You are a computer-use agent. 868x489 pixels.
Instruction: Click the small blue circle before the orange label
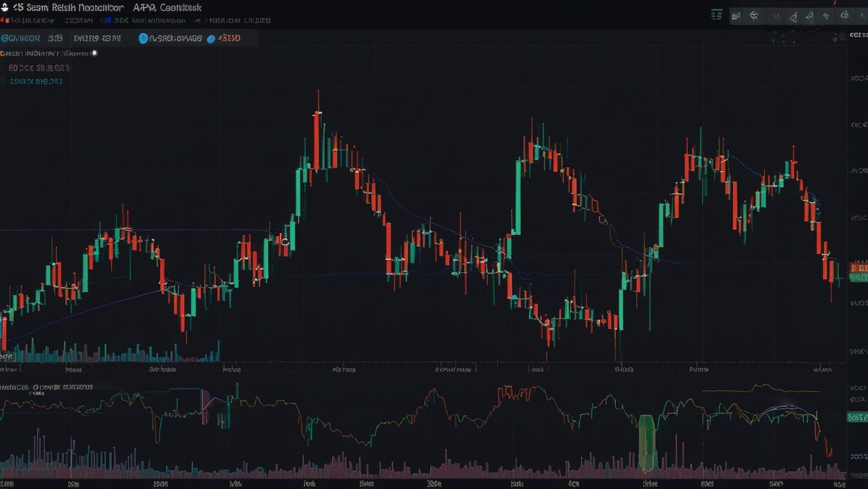point(211,39)
